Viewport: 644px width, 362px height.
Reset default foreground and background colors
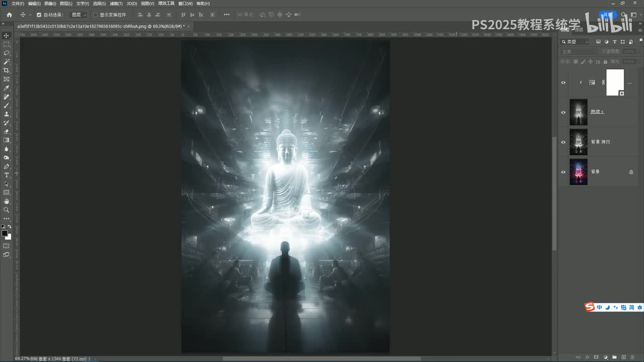click(3, 227)
